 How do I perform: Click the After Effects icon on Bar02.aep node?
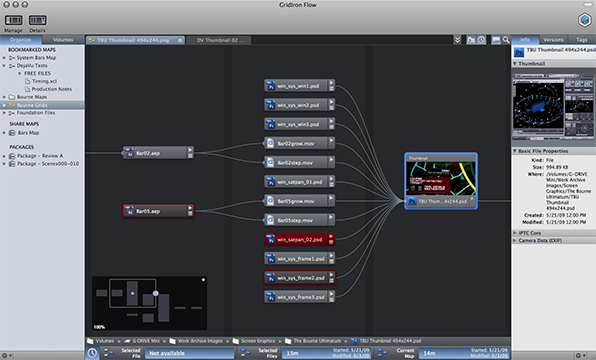click(x=129, y=153)
